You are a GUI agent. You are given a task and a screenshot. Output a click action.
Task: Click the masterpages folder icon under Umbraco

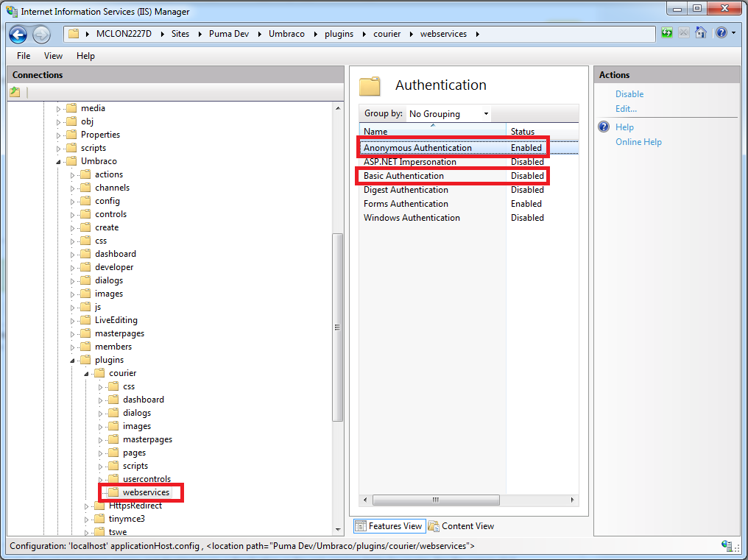click(85, 333)
